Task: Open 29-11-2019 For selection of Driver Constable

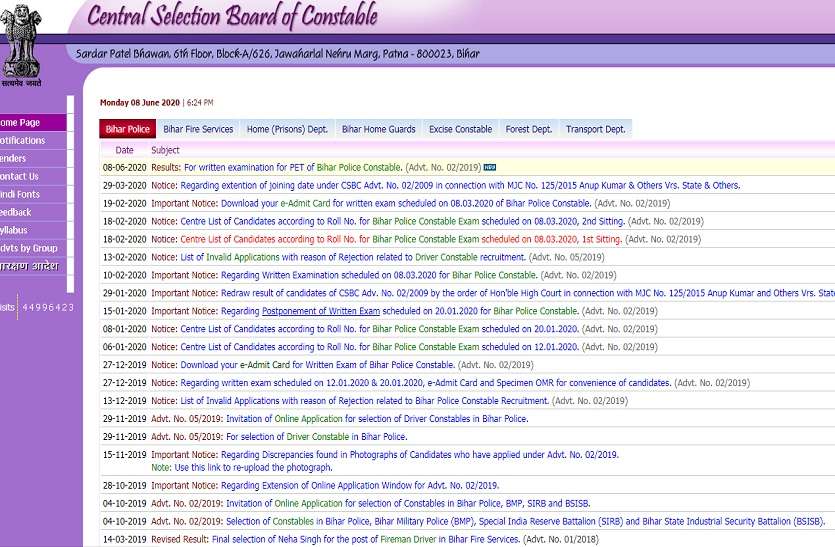Action: coord(316,437)
